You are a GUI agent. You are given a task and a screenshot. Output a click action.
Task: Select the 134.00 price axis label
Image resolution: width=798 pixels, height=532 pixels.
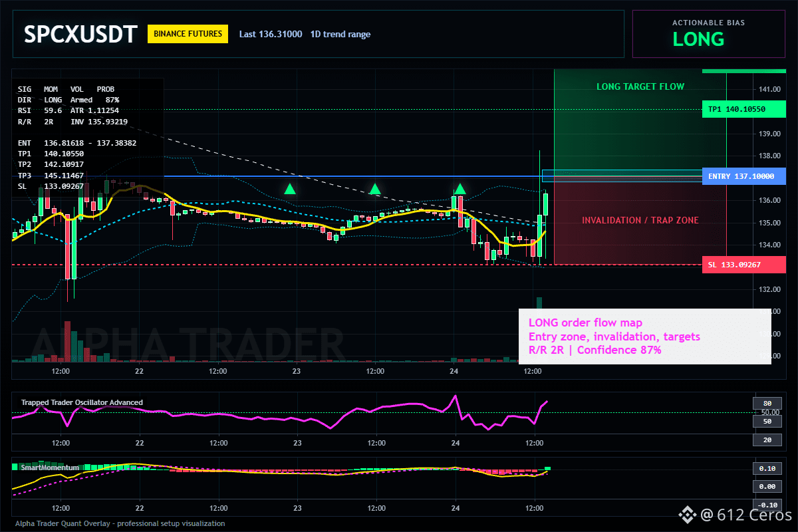click(x=770, y=245)
